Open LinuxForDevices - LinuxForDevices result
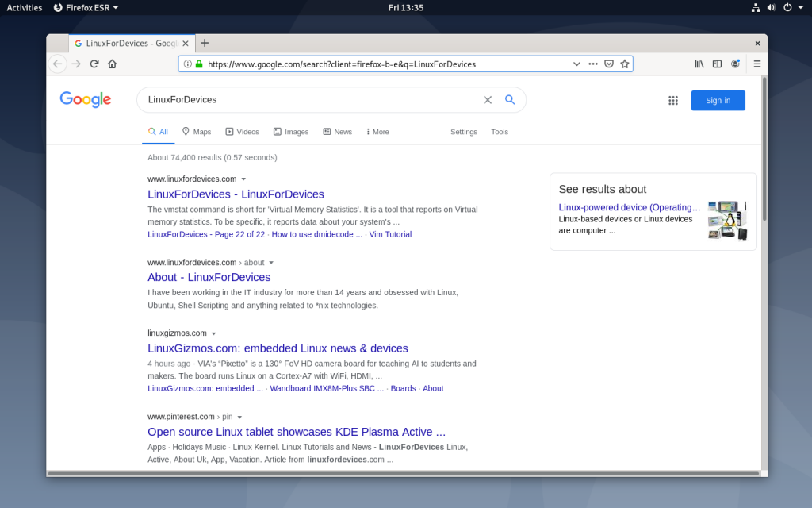 coord(236,194)
